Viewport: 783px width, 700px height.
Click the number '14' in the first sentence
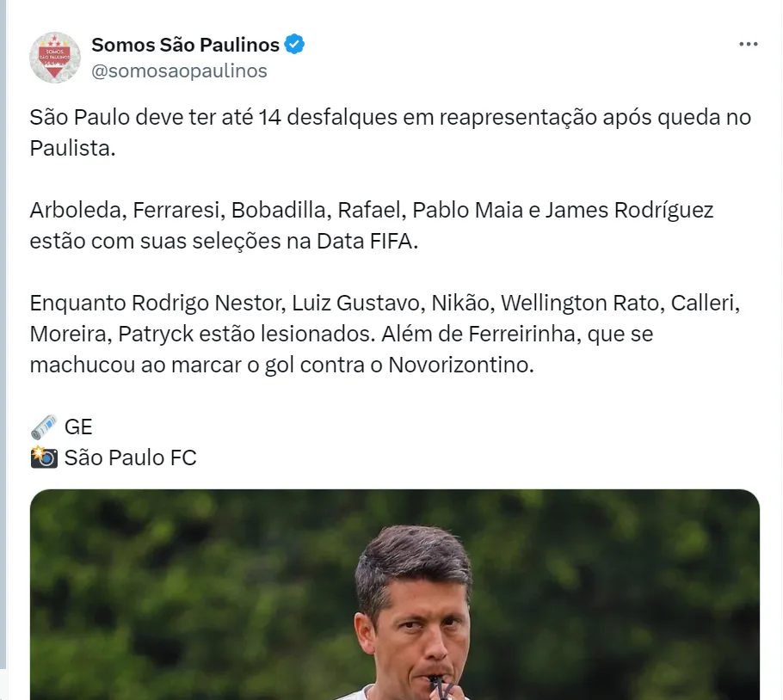point(268,117)
